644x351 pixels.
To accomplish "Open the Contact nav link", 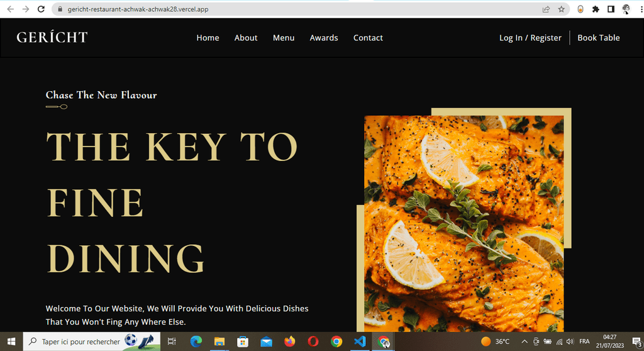I will point(368,38).
